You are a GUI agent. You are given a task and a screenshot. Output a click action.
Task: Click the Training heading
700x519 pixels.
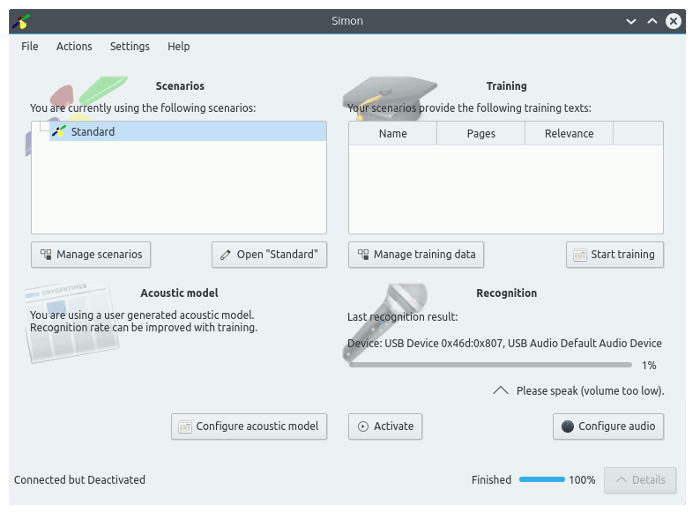click(506, 86)
